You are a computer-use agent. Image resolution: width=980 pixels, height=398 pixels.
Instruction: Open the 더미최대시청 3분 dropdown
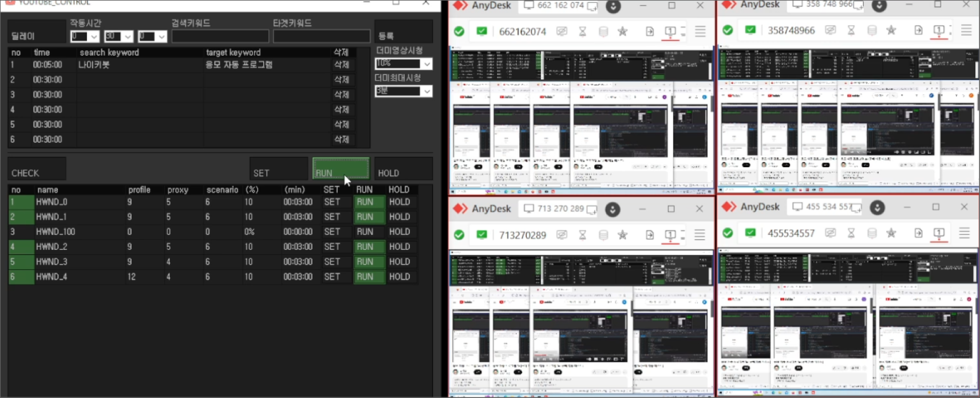click(404, 91)
